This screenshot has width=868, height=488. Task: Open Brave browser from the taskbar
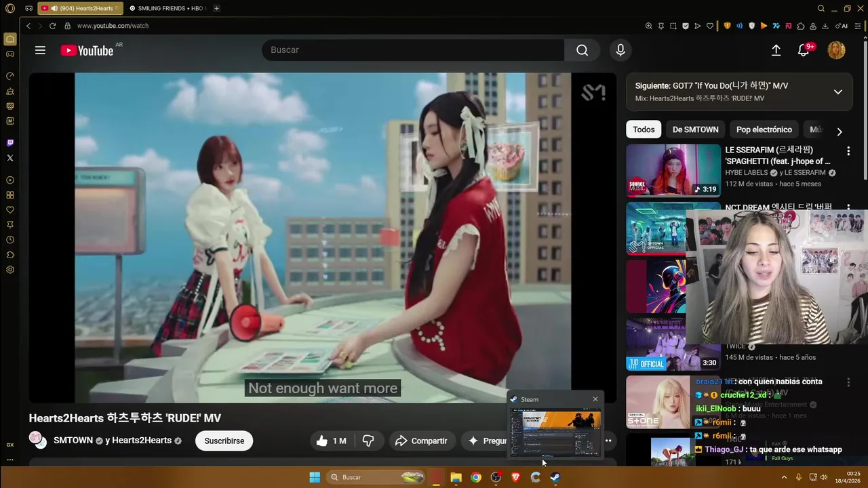tap(515, 477)
